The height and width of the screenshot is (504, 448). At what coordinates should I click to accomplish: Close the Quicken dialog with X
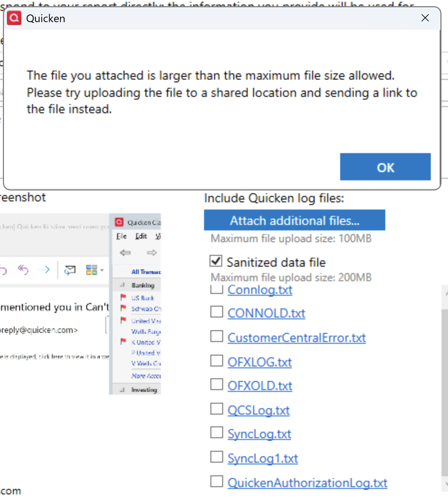425,18
